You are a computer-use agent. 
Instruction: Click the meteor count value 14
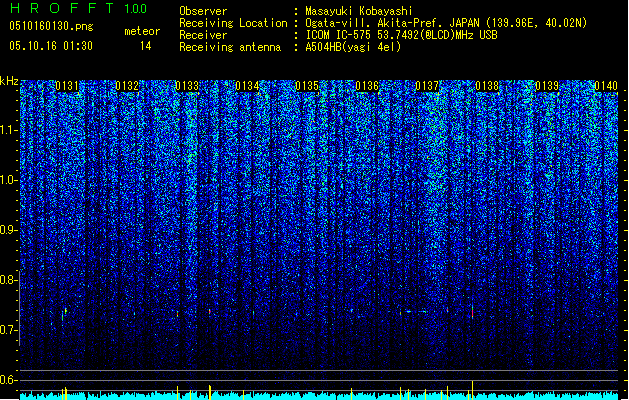(146, 46)
